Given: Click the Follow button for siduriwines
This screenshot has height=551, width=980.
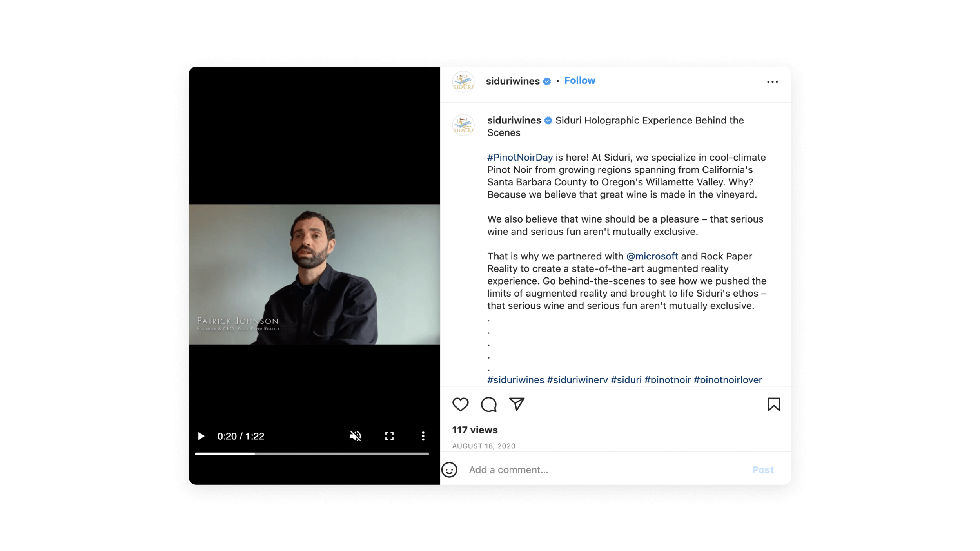Looking at the screenshot, I should point(579,81).
